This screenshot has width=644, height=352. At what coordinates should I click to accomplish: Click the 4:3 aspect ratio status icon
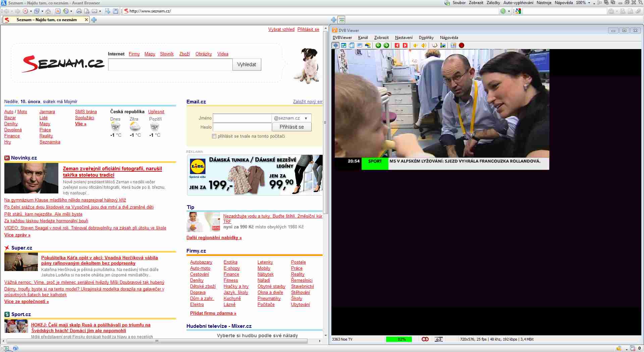point(438,339)
